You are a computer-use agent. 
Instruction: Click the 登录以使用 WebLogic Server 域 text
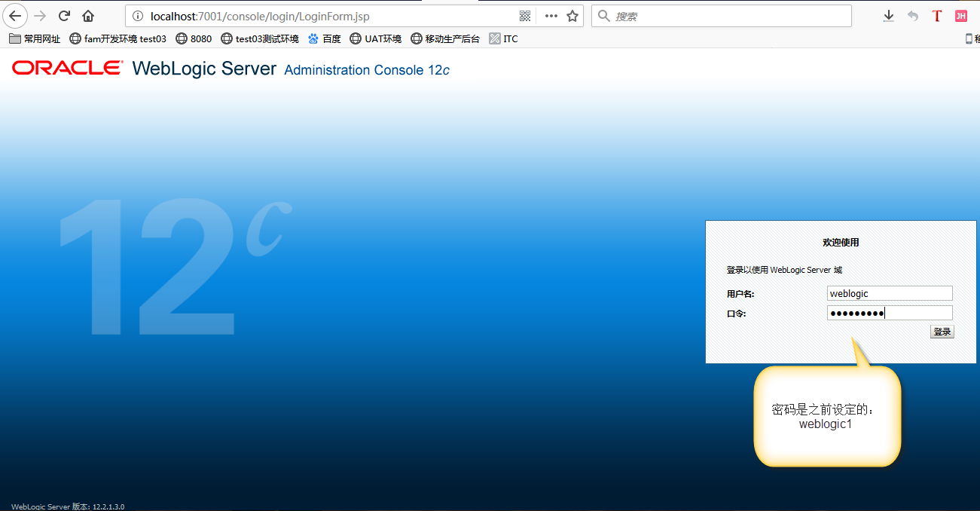[784, 270]
